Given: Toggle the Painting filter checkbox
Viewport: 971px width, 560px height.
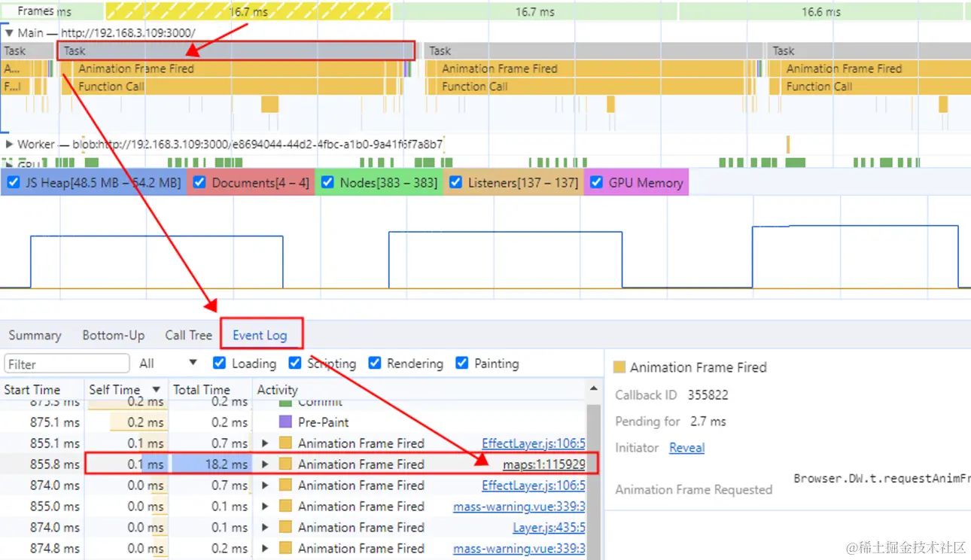Looking at the screenshot, I should (461, 363).
